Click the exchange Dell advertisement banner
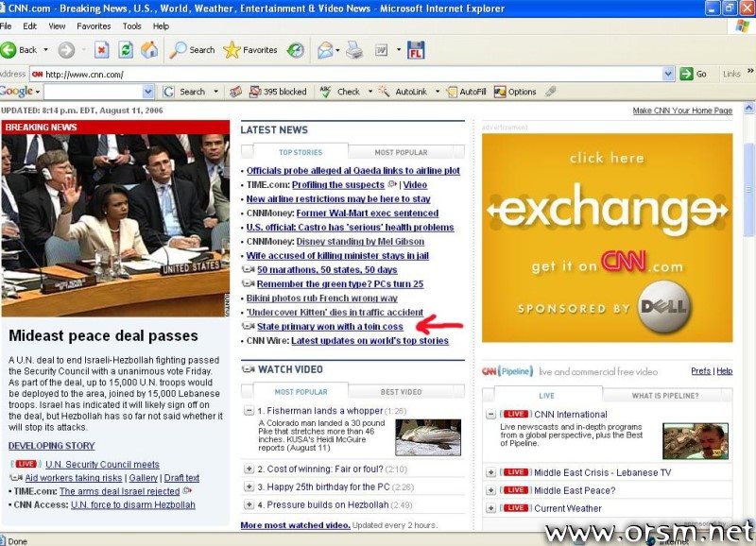The image size is (756, 546). click(607, 238)
